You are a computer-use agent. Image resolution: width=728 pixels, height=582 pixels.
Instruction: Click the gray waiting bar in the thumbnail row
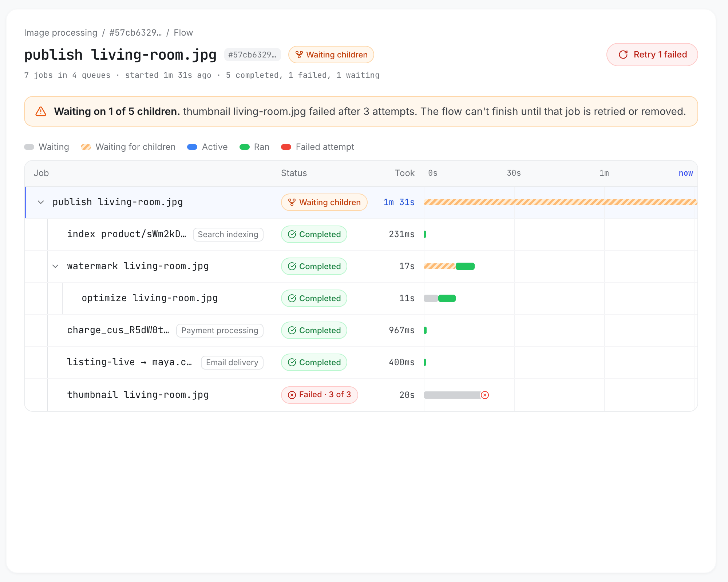(x=452, y=395)
